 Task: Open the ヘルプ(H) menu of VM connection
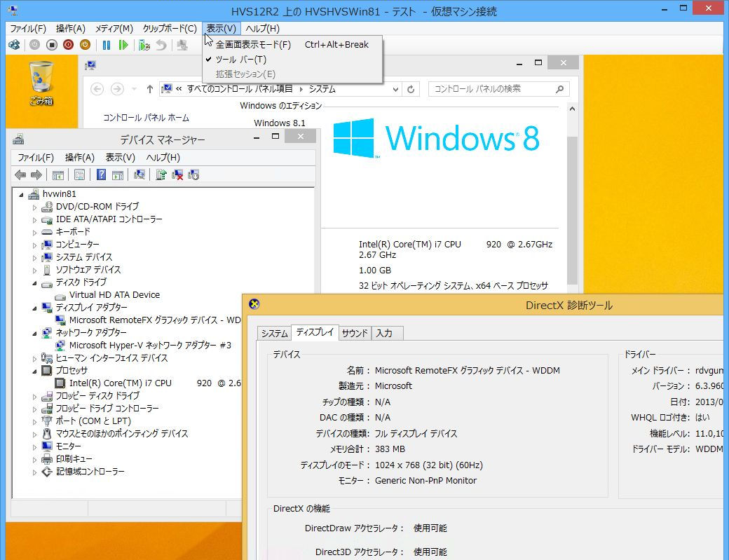pos(262,29)
